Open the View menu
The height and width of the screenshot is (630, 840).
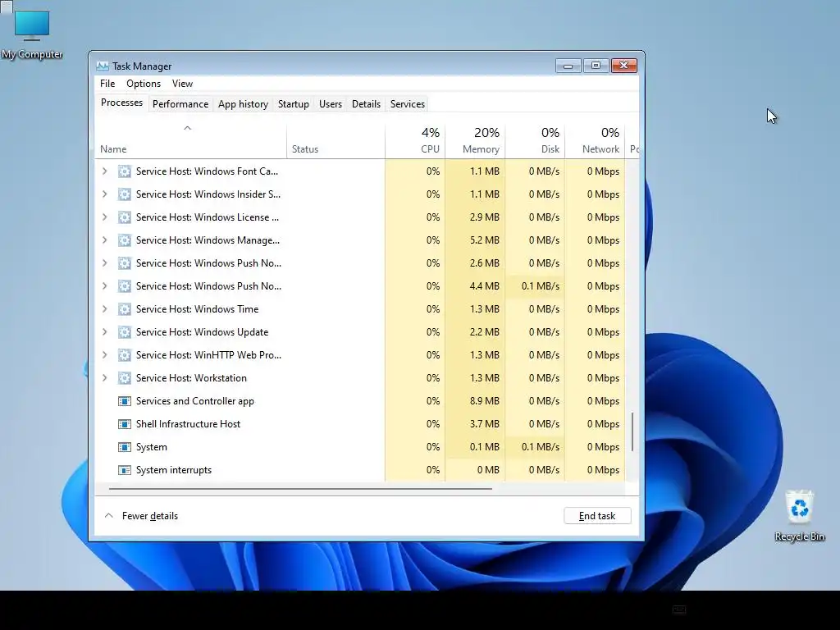(182, 84)
